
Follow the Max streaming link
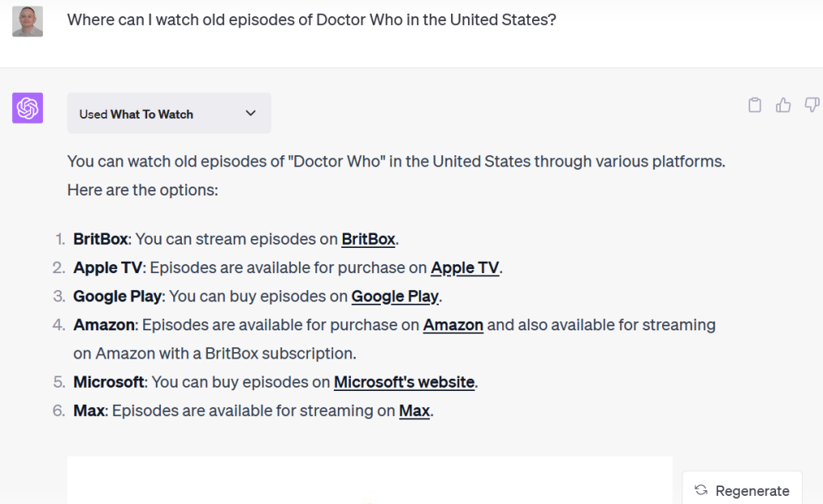(x=414, y=411)
